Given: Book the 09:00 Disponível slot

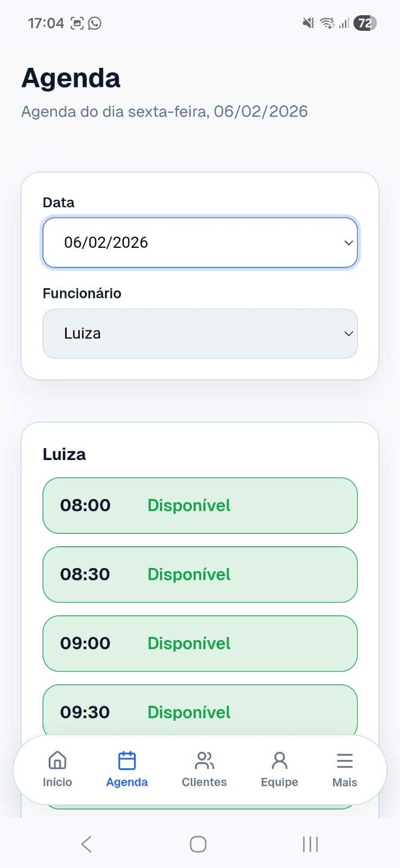Looking at the screenshot, I should 199,643.
